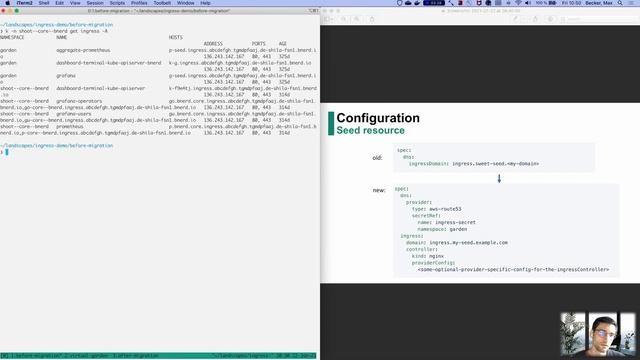Click the Preview rotate icon
Image resolution: width=640 pixels, height=360 pixels.
coord(535,19)
